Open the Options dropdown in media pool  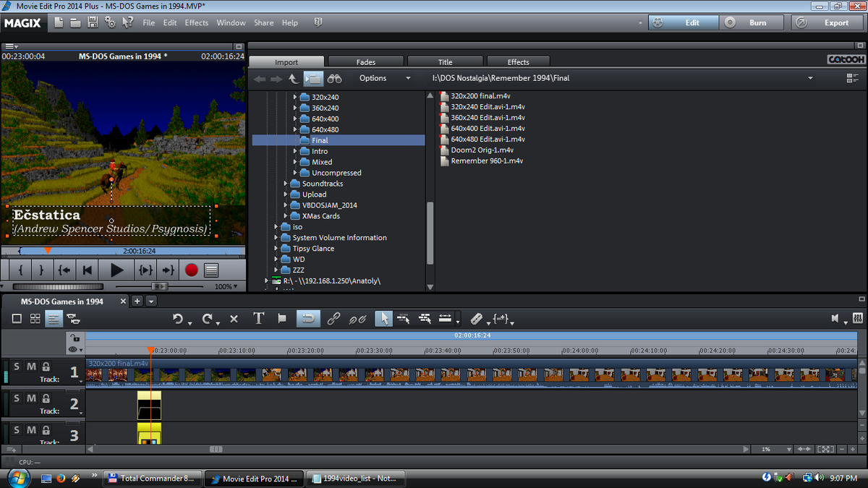pos(385,78)
